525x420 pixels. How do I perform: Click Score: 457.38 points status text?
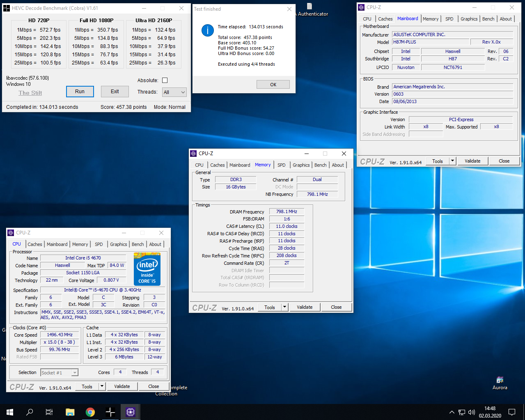click(124, 107)
